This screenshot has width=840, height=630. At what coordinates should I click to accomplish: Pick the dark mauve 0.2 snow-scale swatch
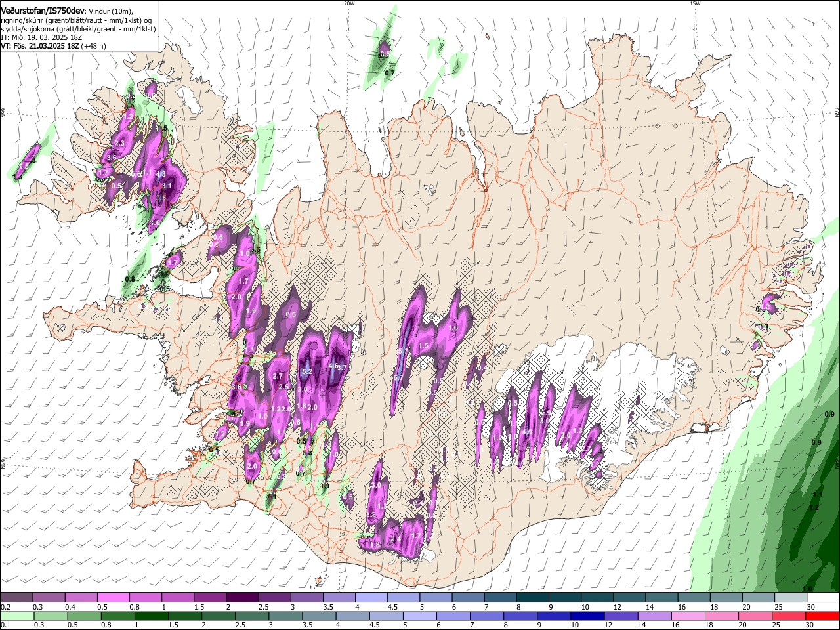16,598
